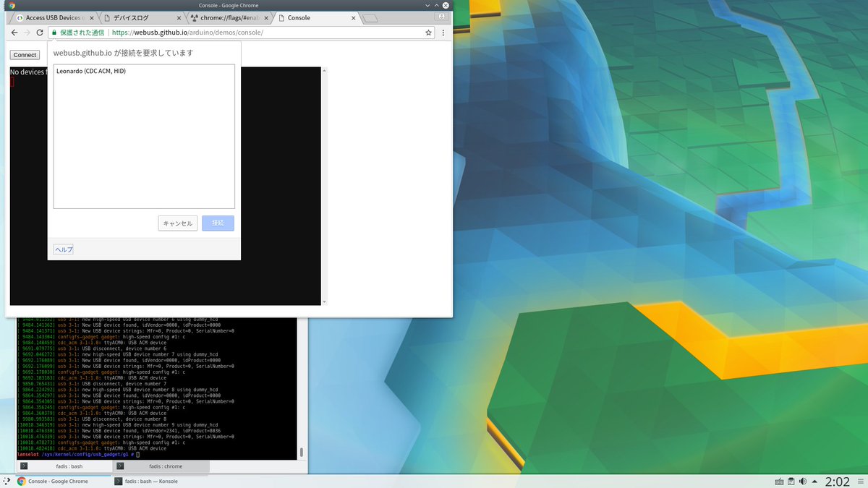Close the chrome://flags tab

pos(265,17)
